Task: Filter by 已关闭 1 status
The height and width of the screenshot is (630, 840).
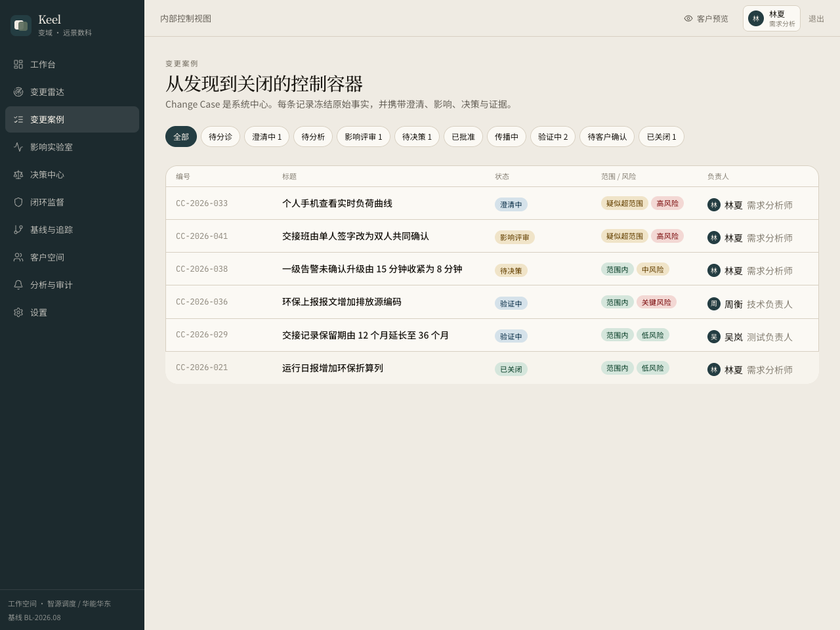Action: click(661, 136)
